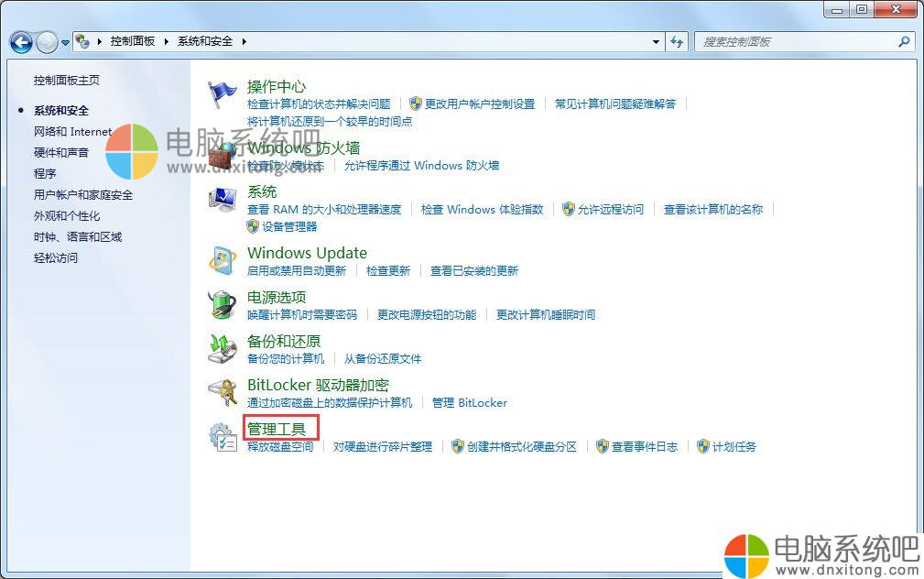The width and height of the screenshot is (924, 579).
Task: Expand the arrow after 控制面板 breadcrumb
Action: pyautogui.click(x=166, y=41)
